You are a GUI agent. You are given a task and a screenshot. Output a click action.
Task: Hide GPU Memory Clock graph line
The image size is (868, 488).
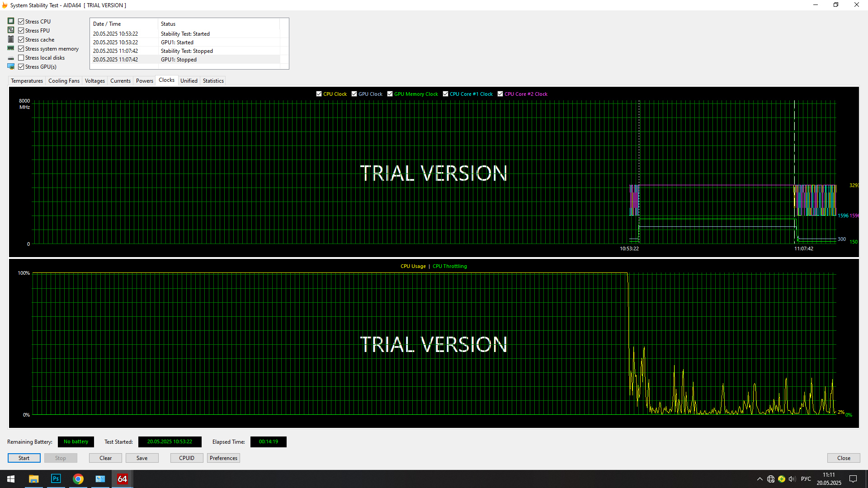(x=390, y=94)
